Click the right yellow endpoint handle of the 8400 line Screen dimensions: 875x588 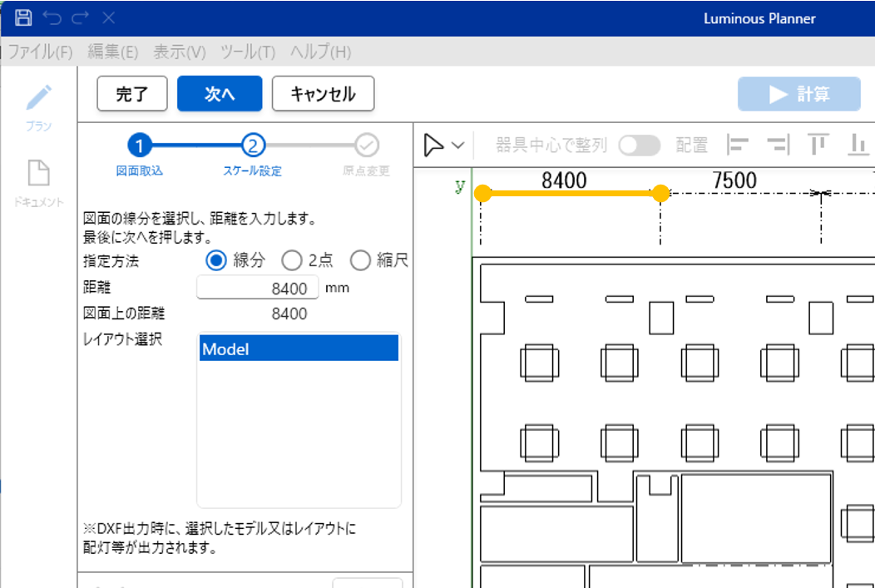click(x=660, y=194)
